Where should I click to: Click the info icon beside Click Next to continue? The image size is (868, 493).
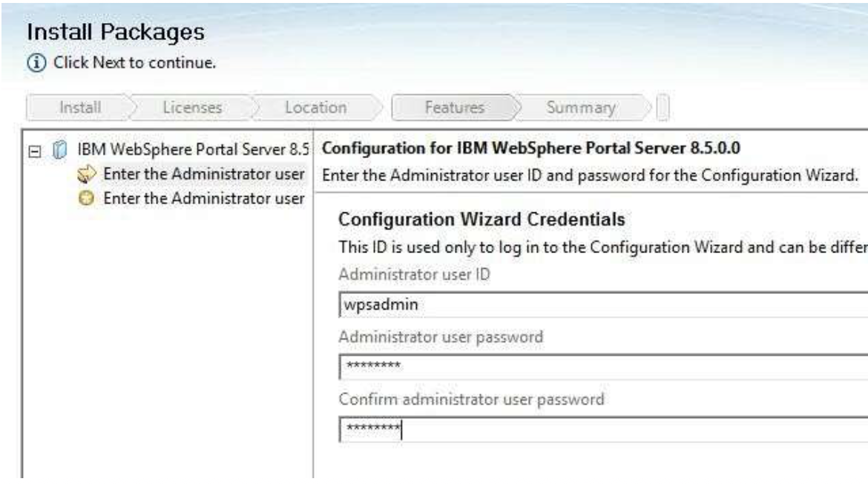pos(33,62)
